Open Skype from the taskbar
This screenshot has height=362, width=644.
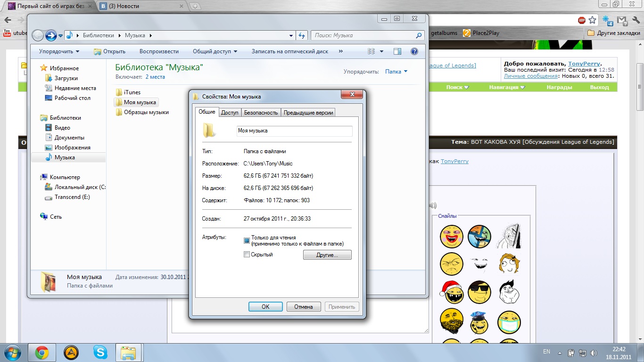pyautogui.click(x=100, y=352)
